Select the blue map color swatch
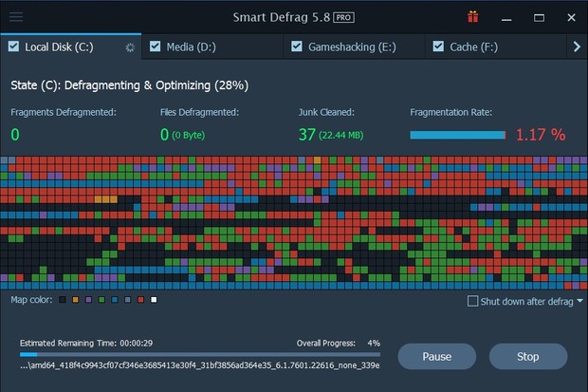 (115, 300)
